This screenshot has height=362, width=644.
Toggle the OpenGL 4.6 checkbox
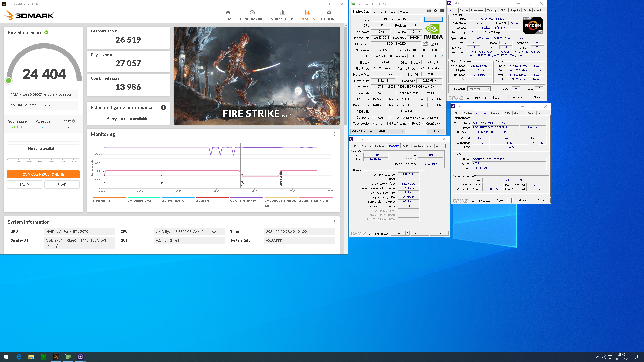(424, 124)
